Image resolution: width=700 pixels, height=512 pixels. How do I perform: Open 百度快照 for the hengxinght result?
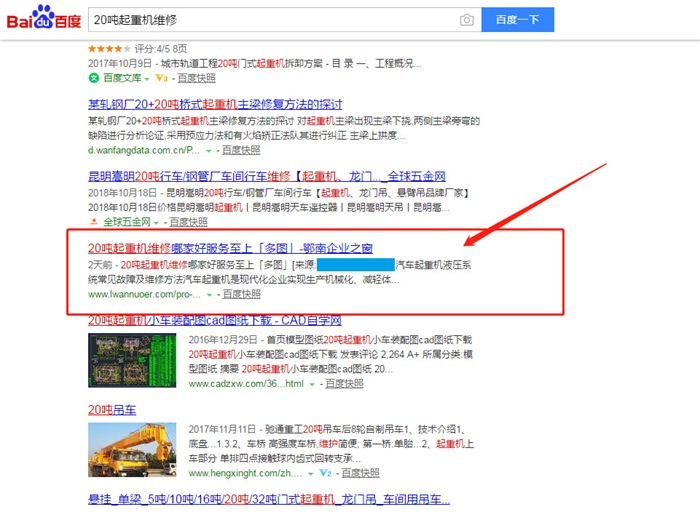[x=360, y=473]
